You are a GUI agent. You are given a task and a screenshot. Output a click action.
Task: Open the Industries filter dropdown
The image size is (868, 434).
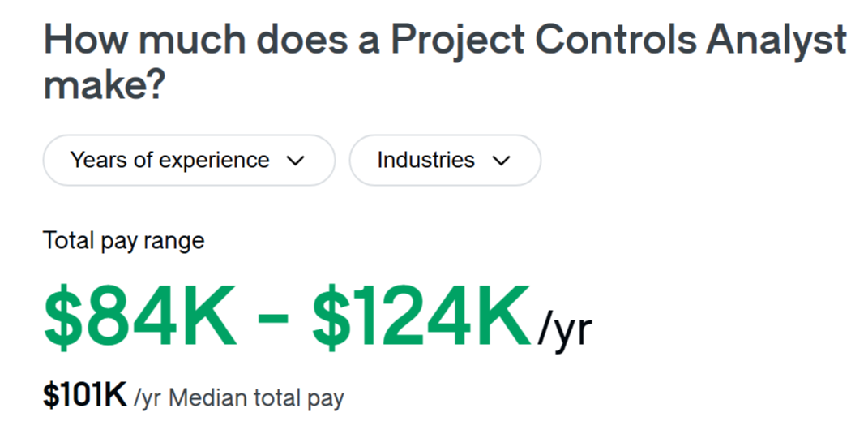[445, 160]
